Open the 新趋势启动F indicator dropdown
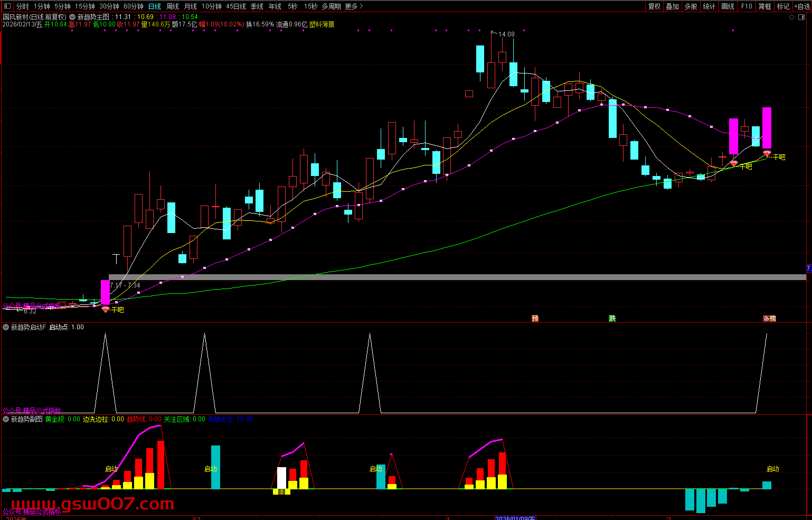This screenshot has height=520, width=812. pos(6,327)
